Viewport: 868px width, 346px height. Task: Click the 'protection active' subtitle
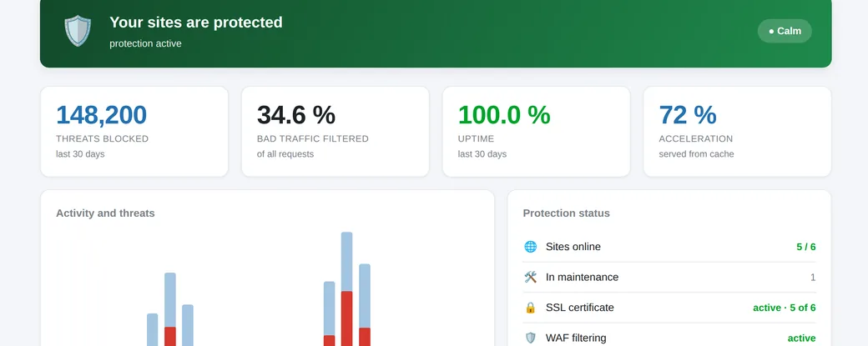click(x=145, y=43)
